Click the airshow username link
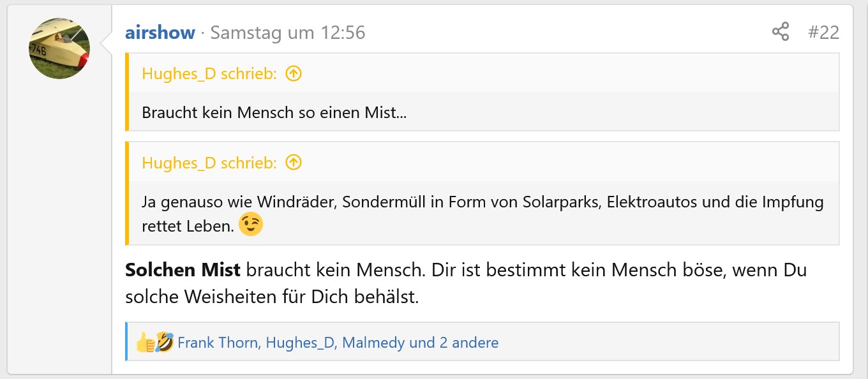868x379 pixels. coord(160,33)
